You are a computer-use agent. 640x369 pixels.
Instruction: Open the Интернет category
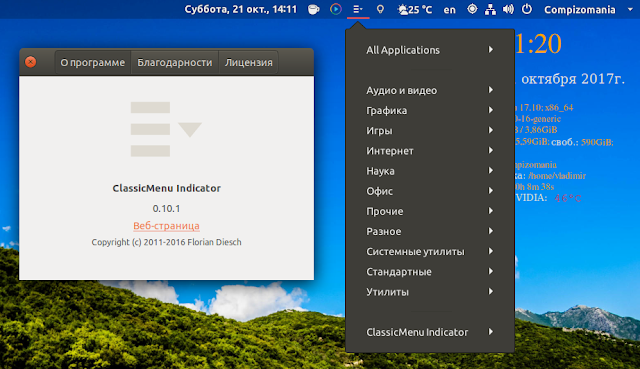coord(430,151)
